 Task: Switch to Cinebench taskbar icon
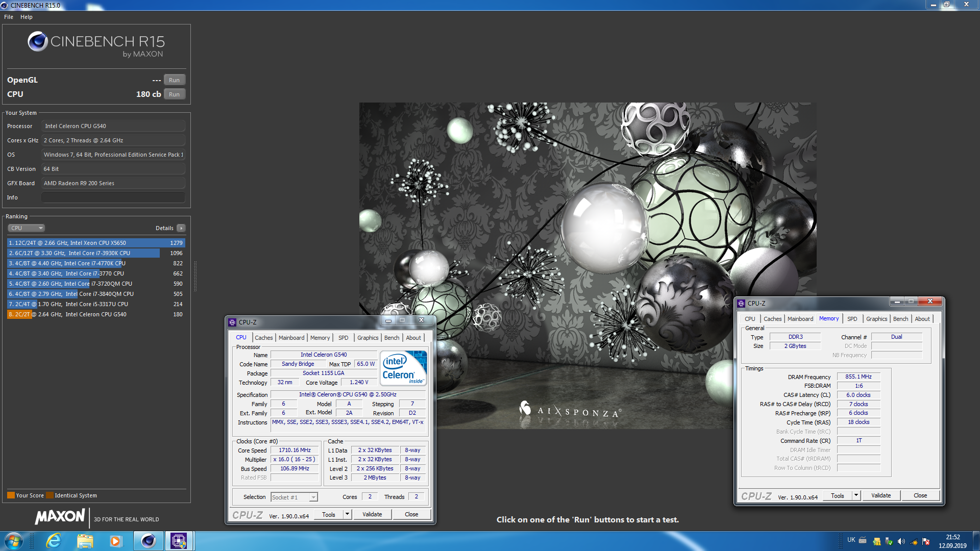[x=149, y=541]
